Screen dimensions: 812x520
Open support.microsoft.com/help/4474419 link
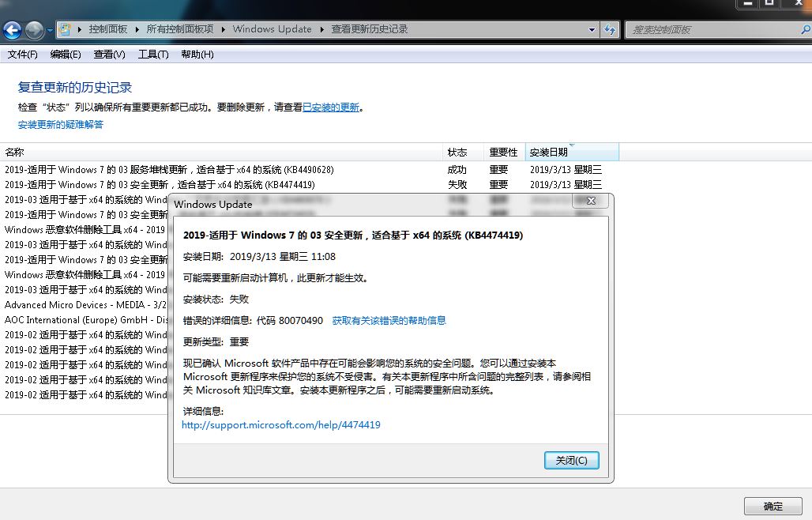[x=281, y=424]
